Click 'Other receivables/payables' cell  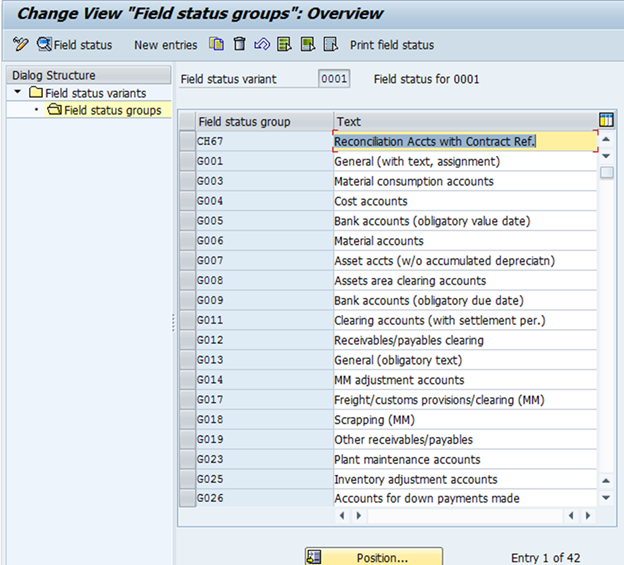pos(465,440)
